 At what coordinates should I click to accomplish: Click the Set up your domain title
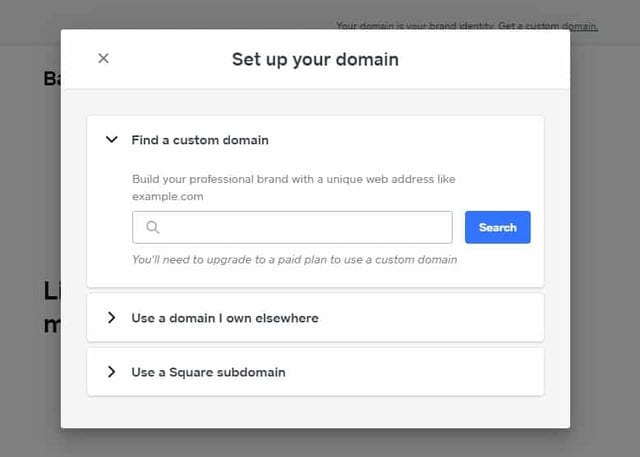click(x=315, y=60)
